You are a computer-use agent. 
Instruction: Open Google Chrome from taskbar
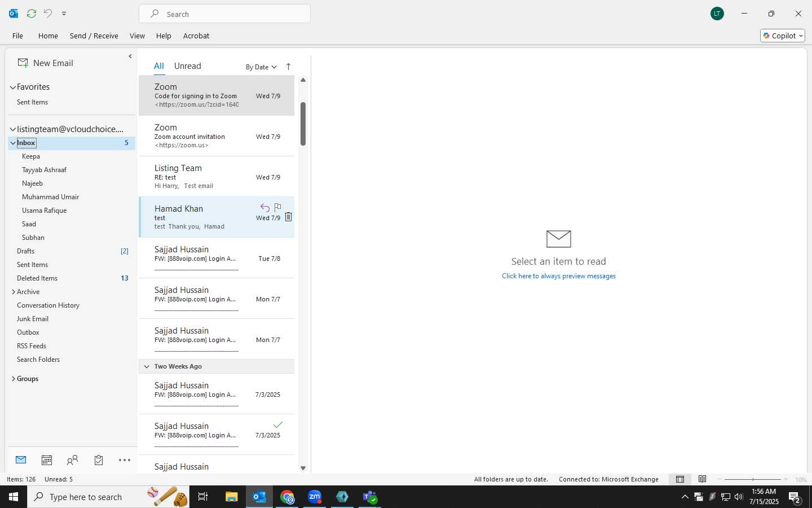pos(287,497)
